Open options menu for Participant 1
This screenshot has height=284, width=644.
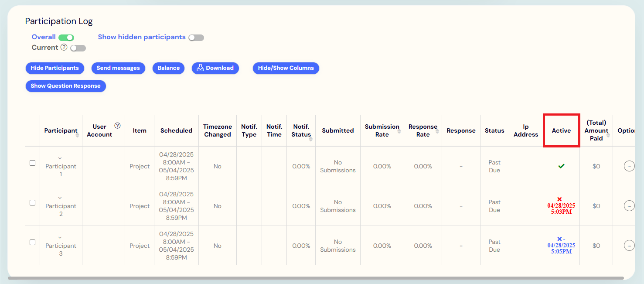629,166
